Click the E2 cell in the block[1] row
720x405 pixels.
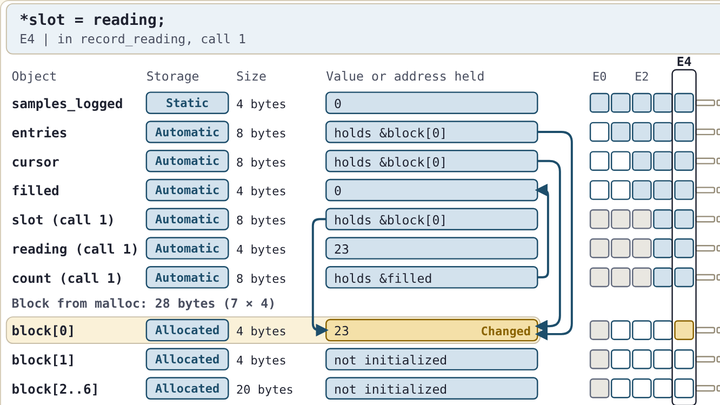click(x=642, y=360)
